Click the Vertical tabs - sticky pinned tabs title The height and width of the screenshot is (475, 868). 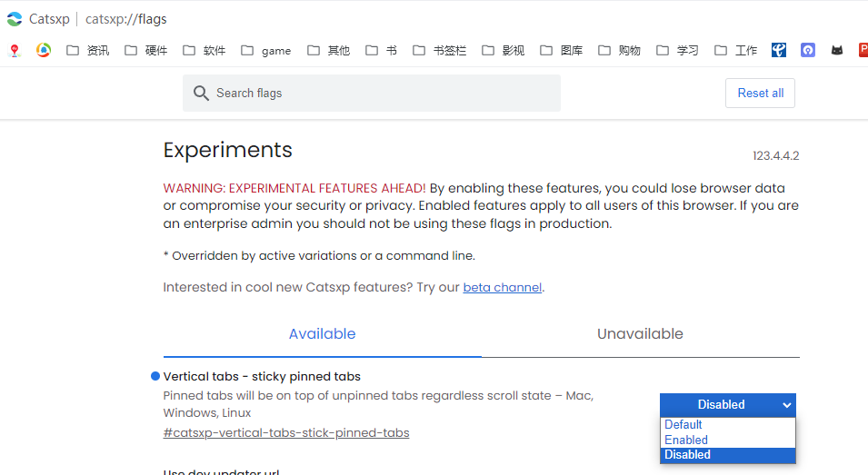(262, 377)
